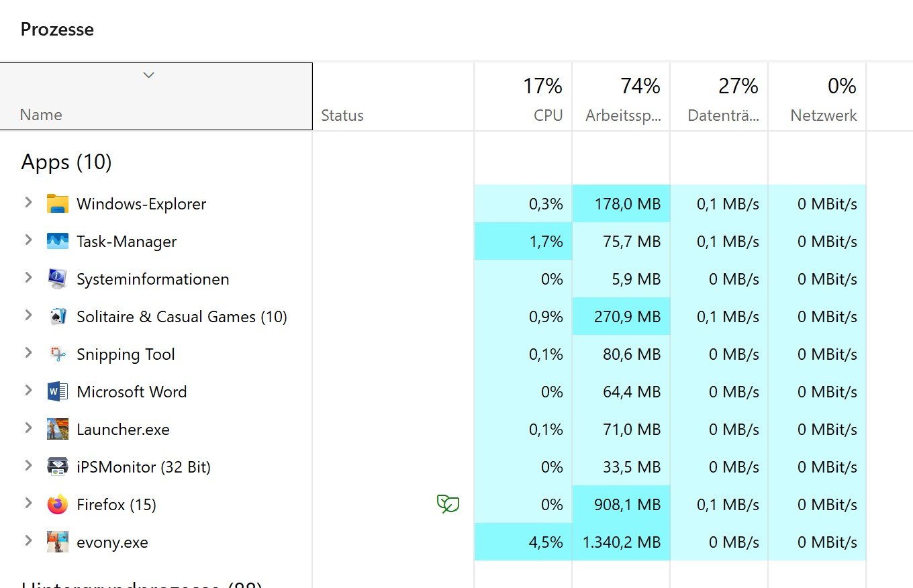Click the Netzwerk column header

(817, 97)
